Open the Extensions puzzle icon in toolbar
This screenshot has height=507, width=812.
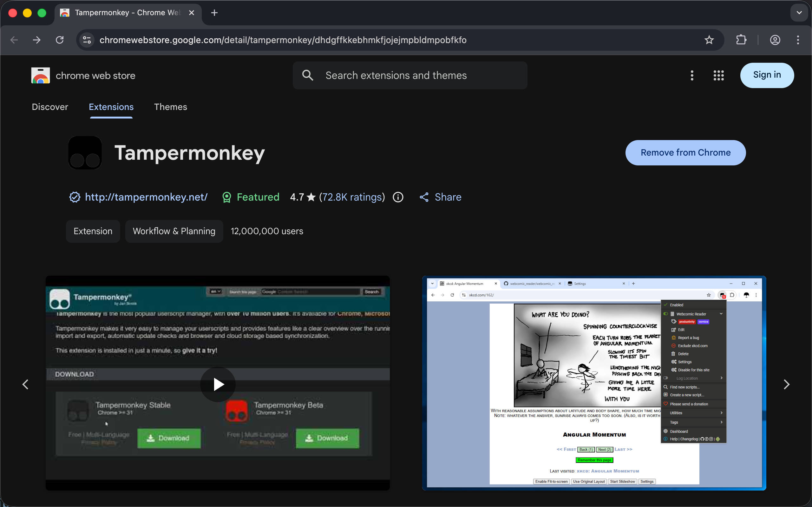(x=741, y=40)
